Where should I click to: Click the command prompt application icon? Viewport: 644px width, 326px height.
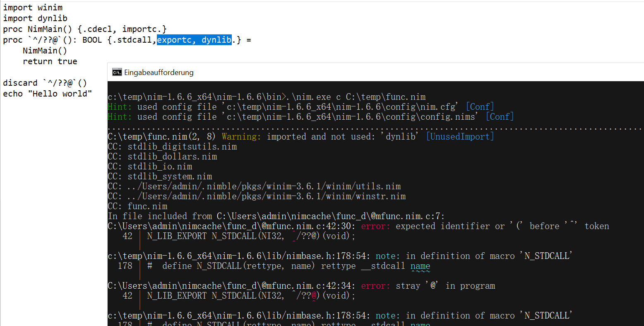click(116, 72)
